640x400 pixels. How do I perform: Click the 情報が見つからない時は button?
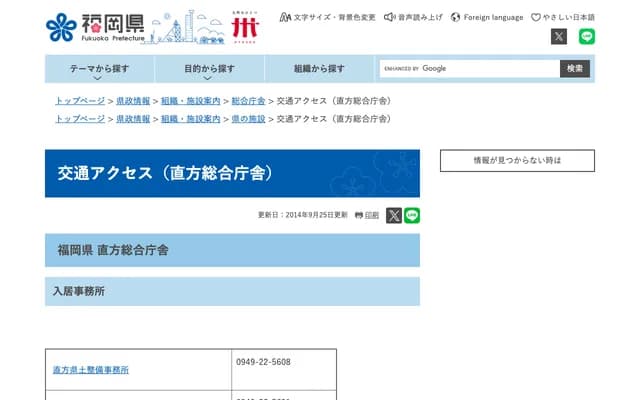[x=517, y=160]
